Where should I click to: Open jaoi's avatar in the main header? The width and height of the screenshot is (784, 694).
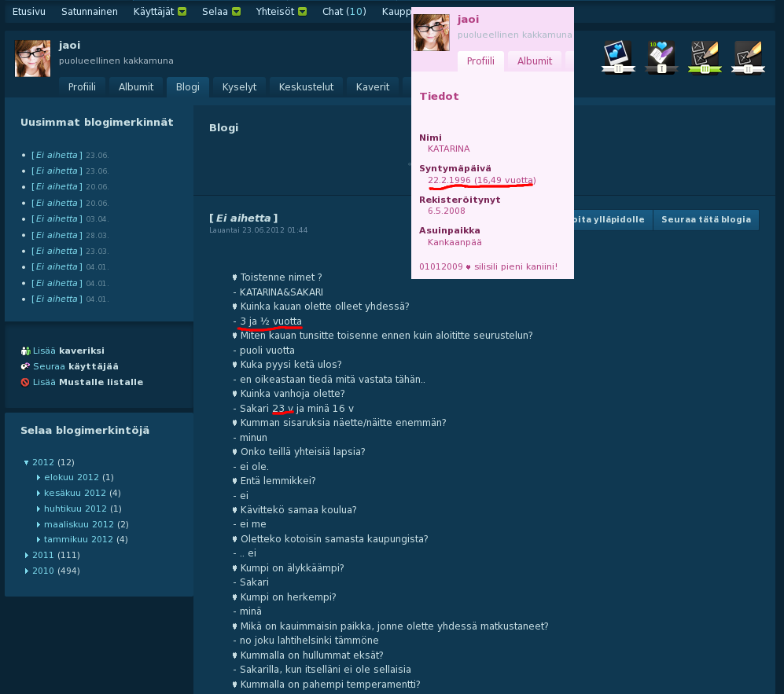click(32, 58)
